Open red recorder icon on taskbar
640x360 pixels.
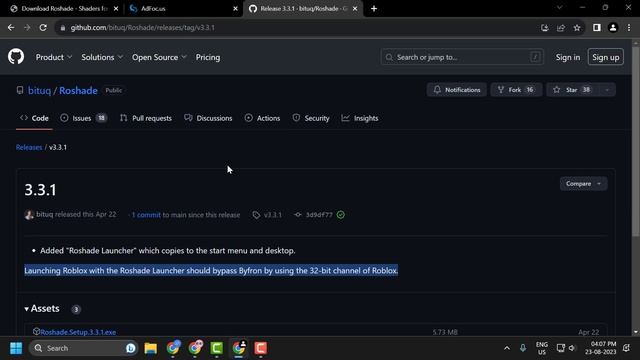pyautogui.click(x=260, y=348)
